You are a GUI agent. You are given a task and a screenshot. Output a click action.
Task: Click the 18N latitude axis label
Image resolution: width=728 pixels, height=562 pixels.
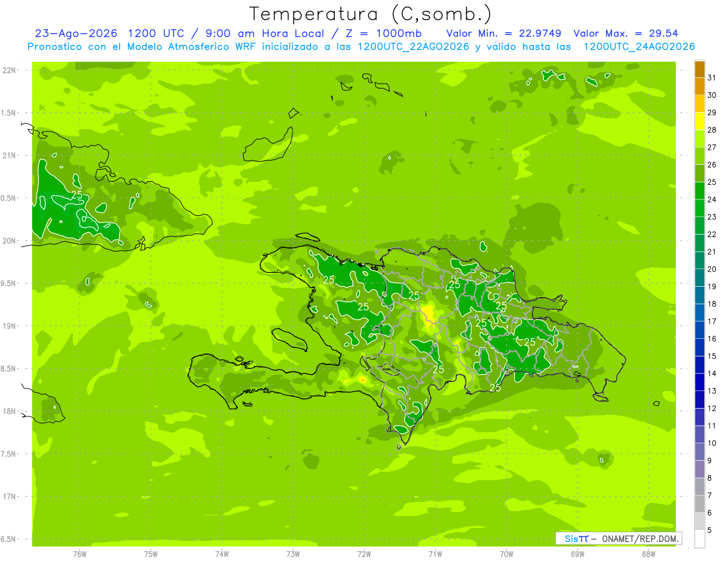pos(10,411)
